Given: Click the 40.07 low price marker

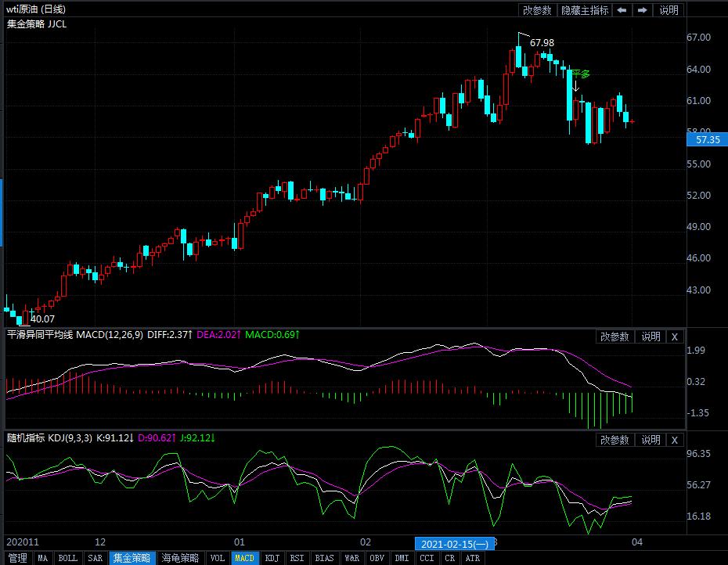Looking at the screenshot, I should (42, 318).
